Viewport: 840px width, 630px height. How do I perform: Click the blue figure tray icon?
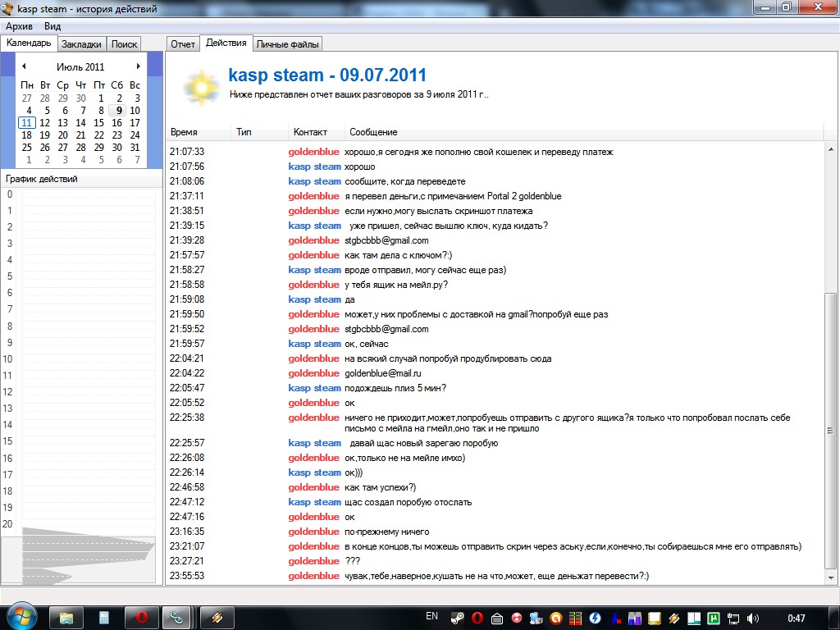point(616,619)
